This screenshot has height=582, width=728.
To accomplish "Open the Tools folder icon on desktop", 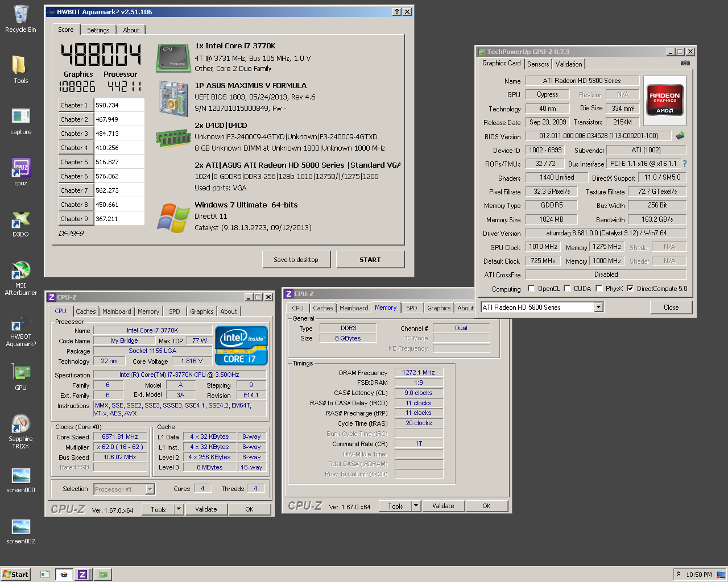I will click(20, 69).
